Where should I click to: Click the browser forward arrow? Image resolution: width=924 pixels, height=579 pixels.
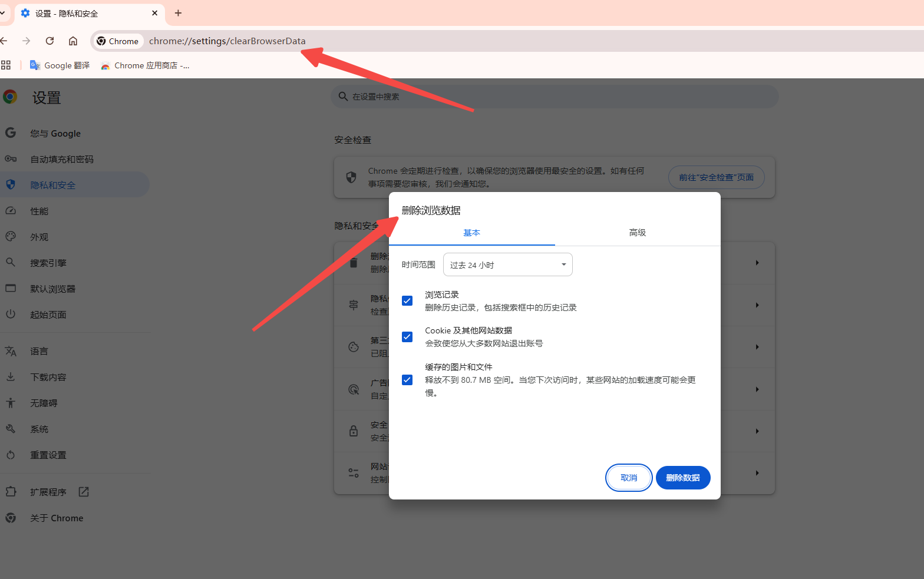pyautogui.click(x=26, y=41)
